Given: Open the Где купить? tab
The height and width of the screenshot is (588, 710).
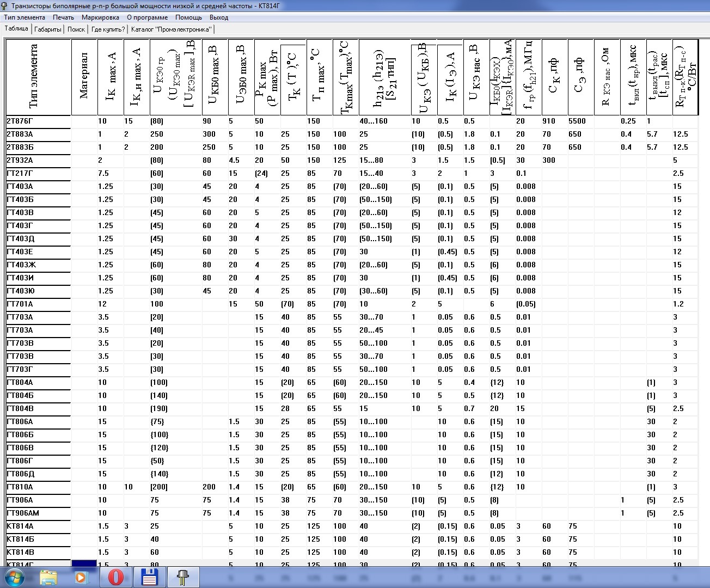Looking at the screenshot, I should point(108,29).
